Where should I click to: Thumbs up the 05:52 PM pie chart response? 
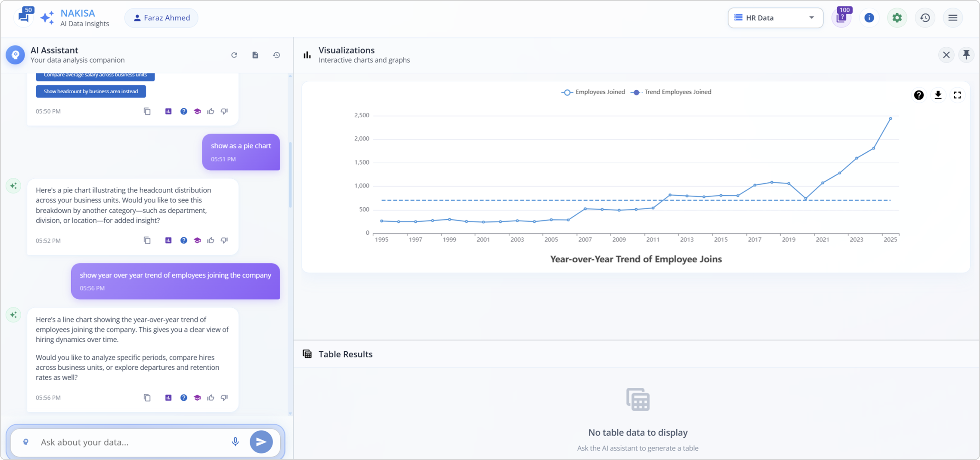tap(210, 240)
